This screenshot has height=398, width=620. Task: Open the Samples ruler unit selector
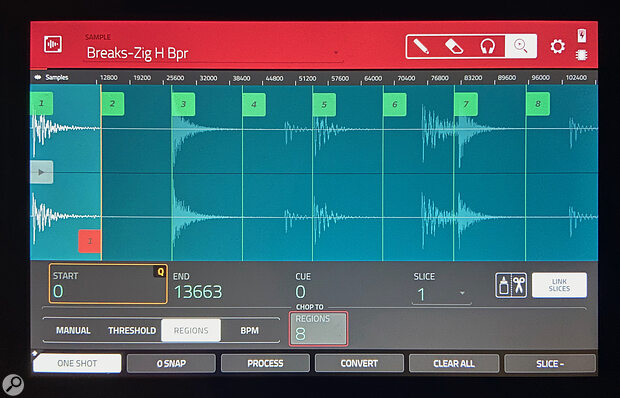pos(52,77)
